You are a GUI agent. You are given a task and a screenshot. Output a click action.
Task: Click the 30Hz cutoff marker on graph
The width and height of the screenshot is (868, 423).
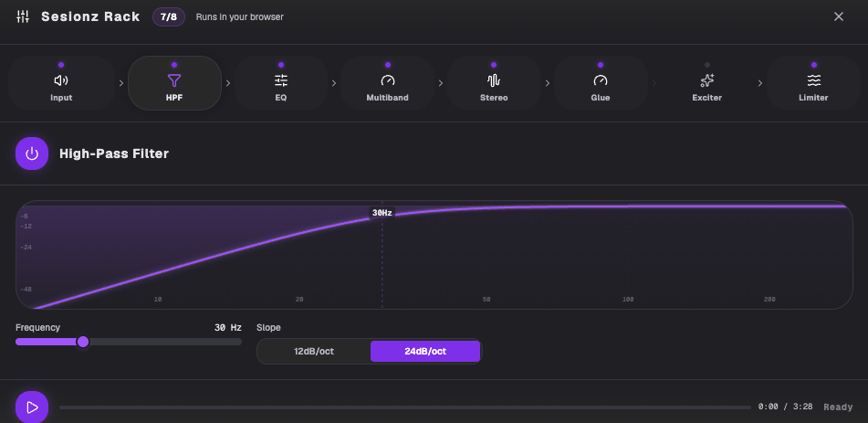coord(382,213)
